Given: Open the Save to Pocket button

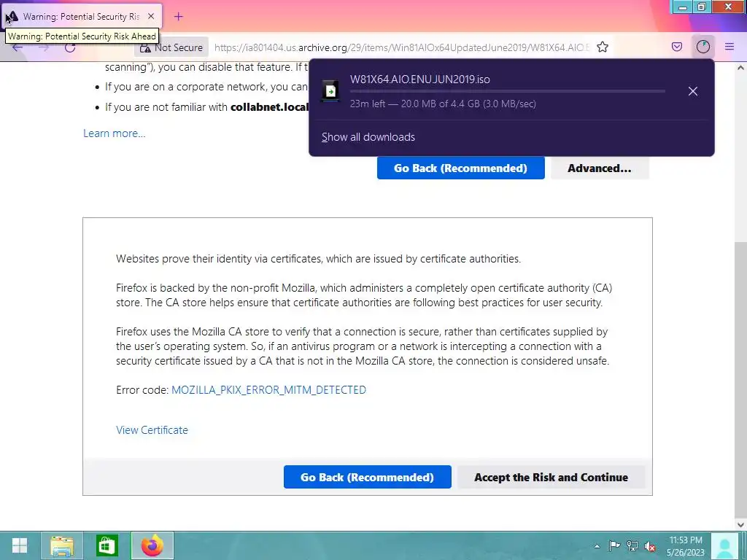Looking at the screenshot, I should tap(676, 47).
